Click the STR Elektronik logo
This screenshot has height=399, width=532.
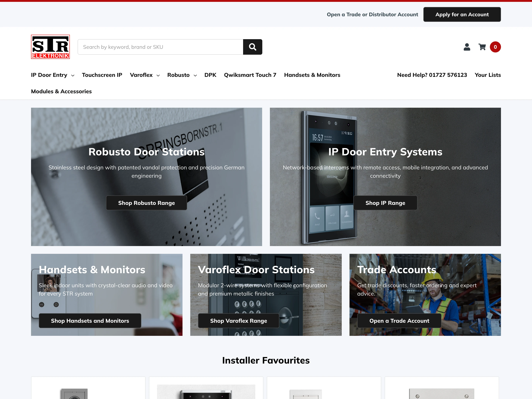coord(50,47)
